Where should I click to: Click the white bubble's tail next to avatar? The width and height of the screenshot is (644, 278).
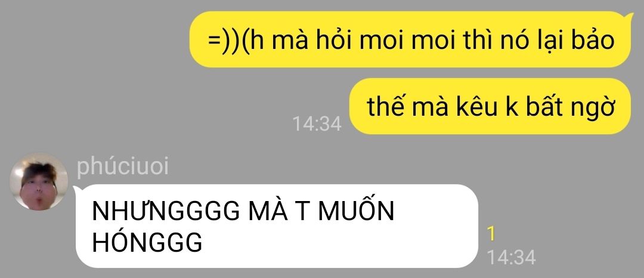76,189
